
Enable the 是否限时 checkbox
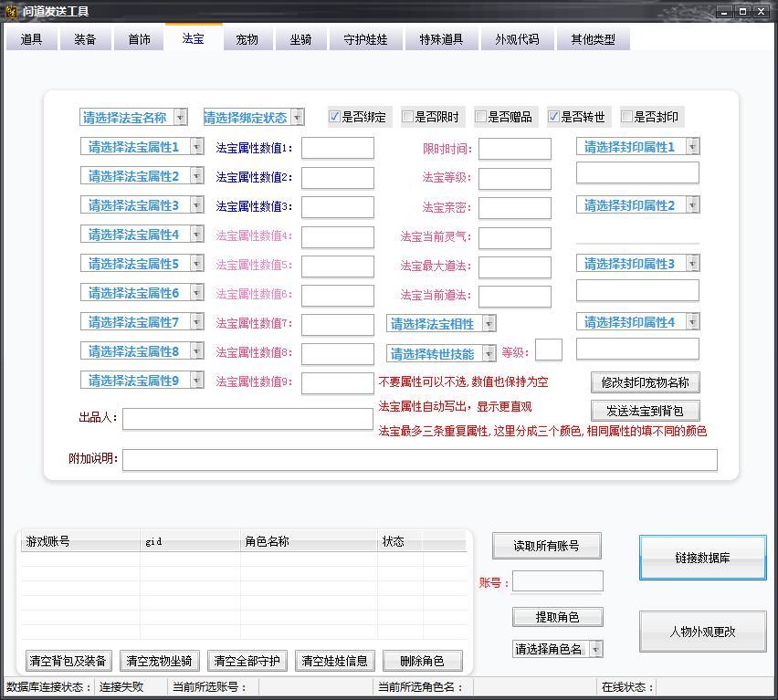[408, 117]
